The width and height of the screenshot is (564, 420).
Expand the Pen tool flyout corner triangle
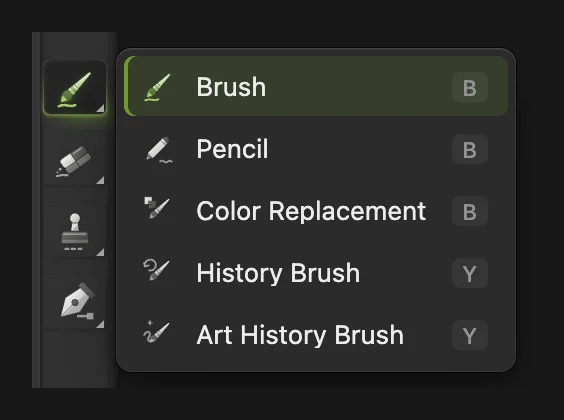tap(100, 324)
